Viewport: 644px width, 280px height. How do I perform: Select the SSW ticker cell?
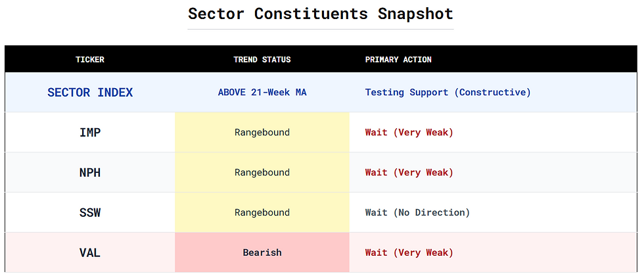90,213
